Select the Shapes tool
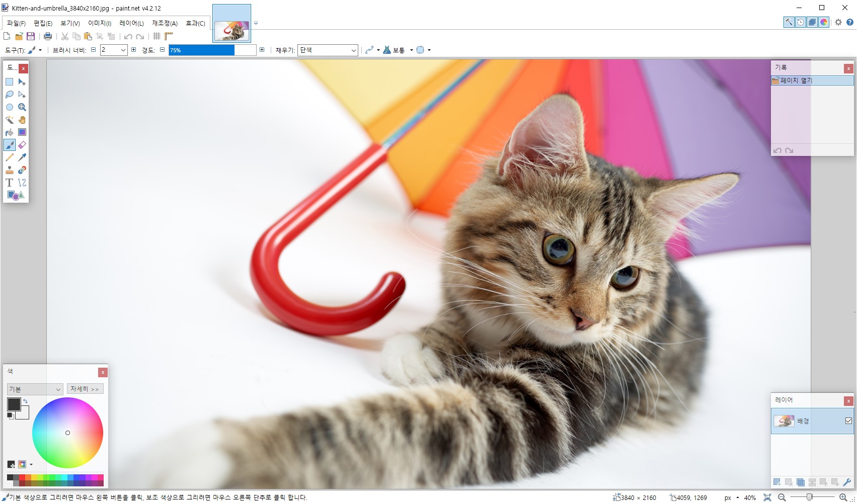 click(x=16, y=195)
